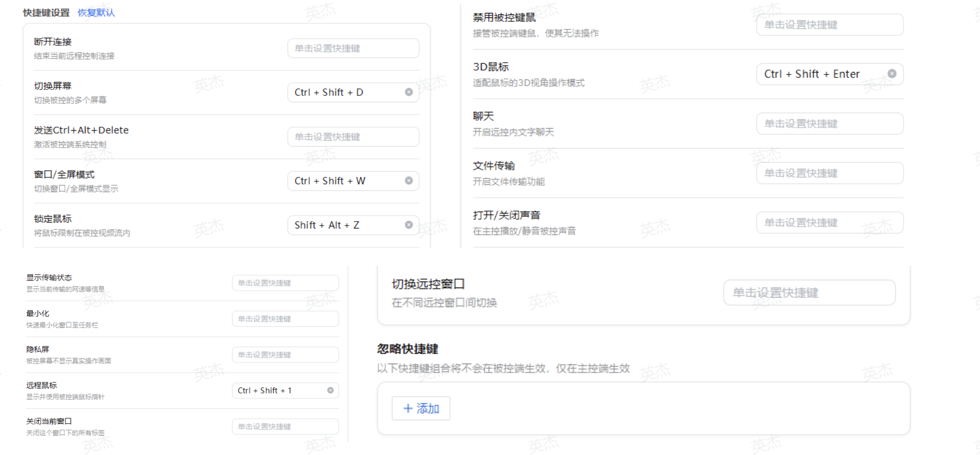Set shortcut field for 隐私屏
The image size is (980, 455).
pos(285,355)
